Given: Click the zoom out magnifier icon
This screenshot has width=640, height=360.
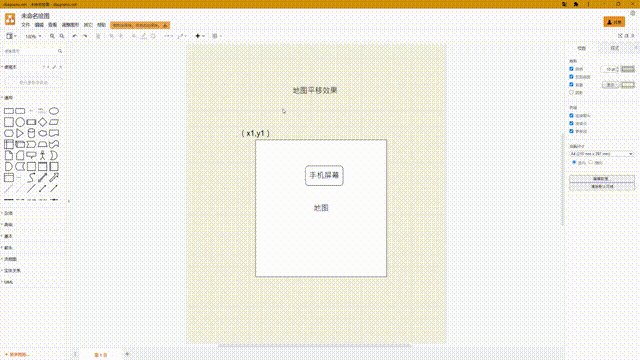Looking at the screenshot, I should tap(62, 36).
